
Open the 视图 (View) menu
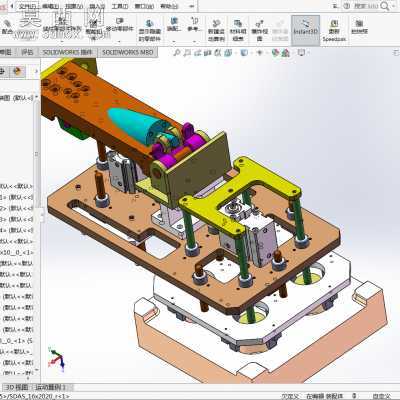point(74,6)
